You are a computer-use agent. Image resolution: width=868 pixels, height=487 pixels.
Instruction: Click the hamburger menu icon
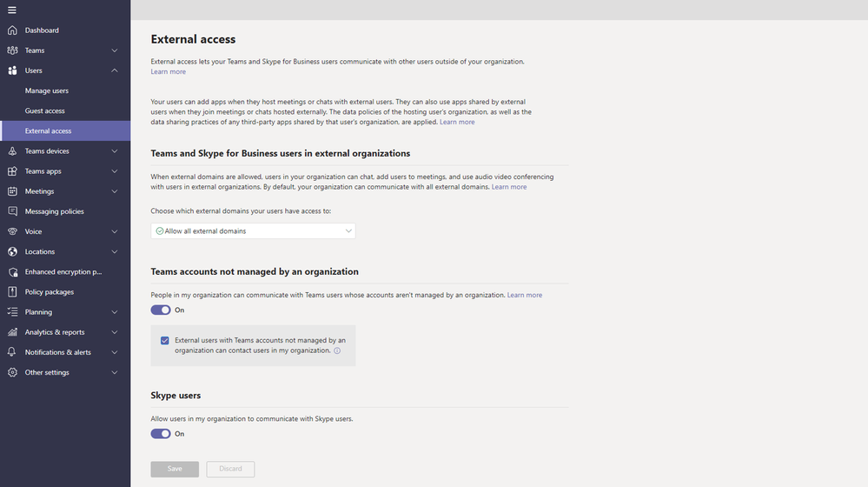point(11,10)
